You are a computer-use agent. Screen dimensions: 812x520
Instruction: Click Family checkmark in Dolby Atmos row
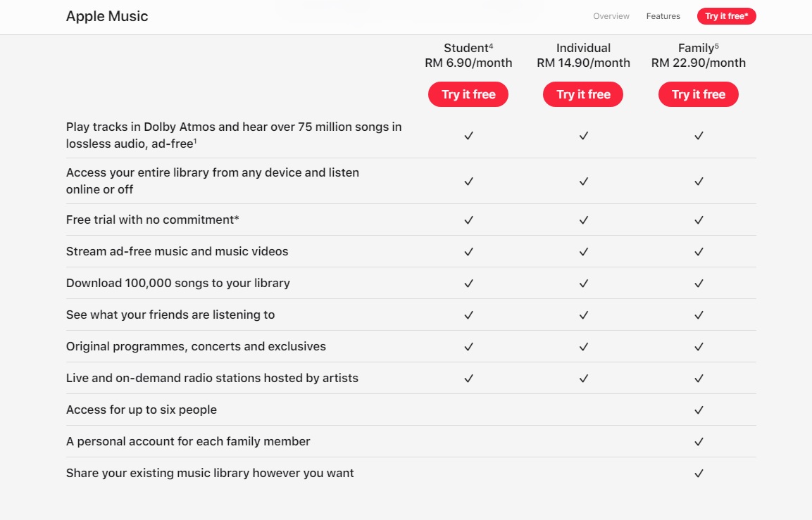tap(699, 136)
